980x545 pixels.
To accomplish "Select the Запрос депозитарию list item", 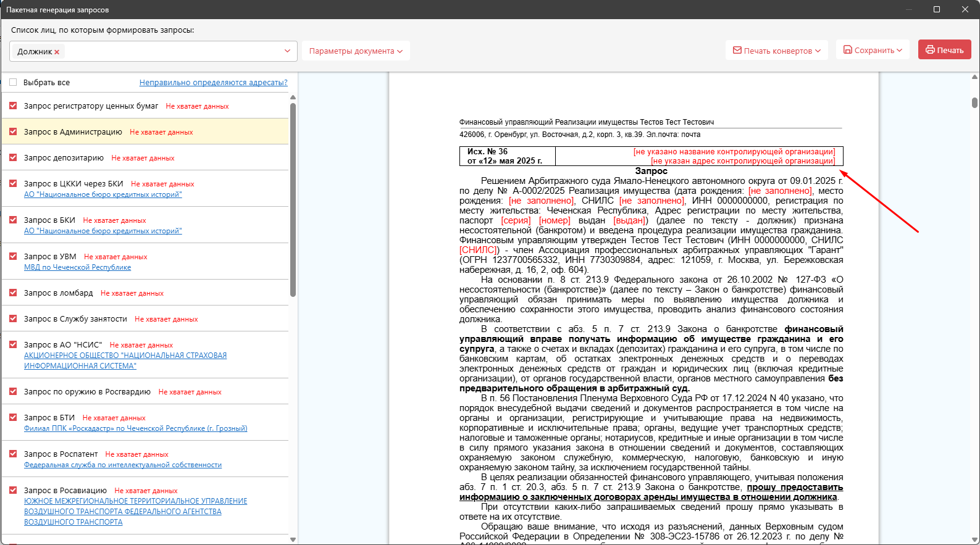I will coord(145,157).
